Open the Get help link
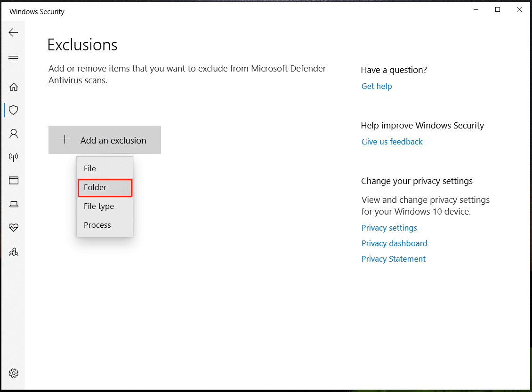Image resolution: width=532 pixels, height=392 pixels. (377, 86)
